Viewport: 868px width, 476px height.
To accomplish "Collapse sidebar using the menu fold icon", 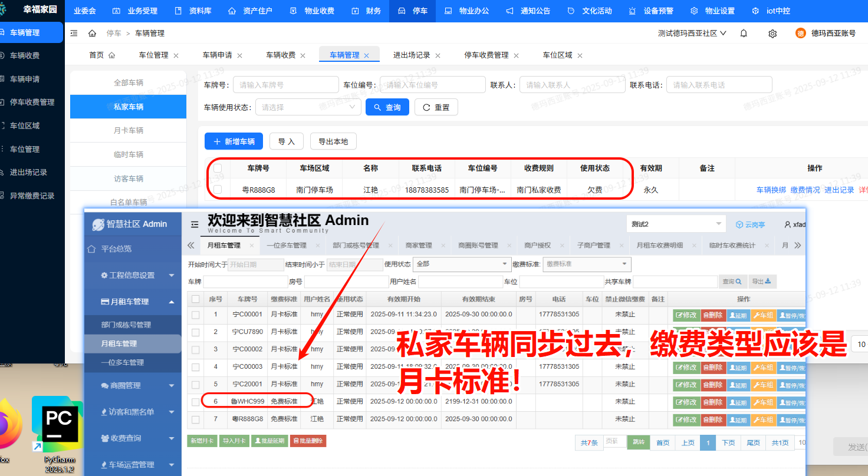I will pyautogui.click(x=74, y=34).
